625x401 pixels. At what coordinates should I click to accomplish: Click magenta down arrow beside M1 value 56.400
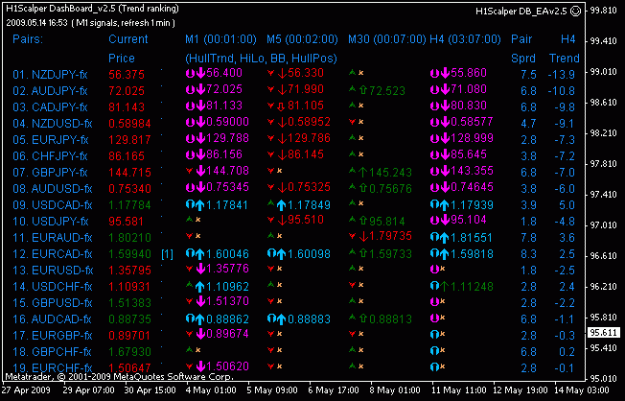pyautogui.click(x=201, y=73)
